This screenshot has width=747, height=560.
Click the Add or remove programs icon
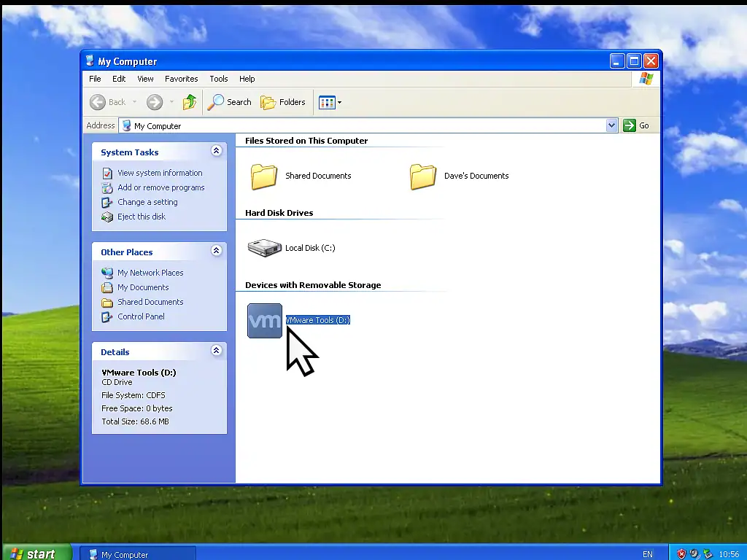107,187
